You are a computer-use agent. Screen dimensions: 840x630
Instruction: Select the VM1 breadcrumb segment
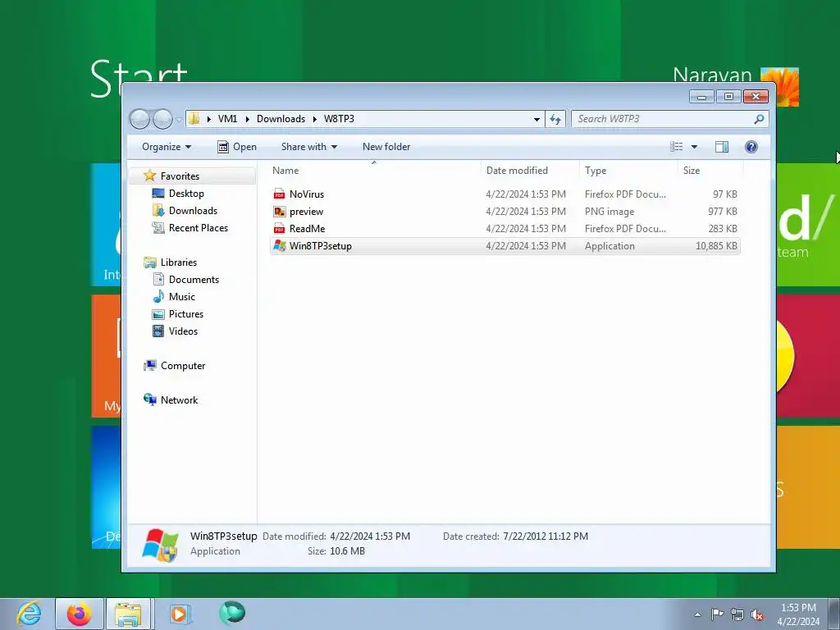pos(227,119)
